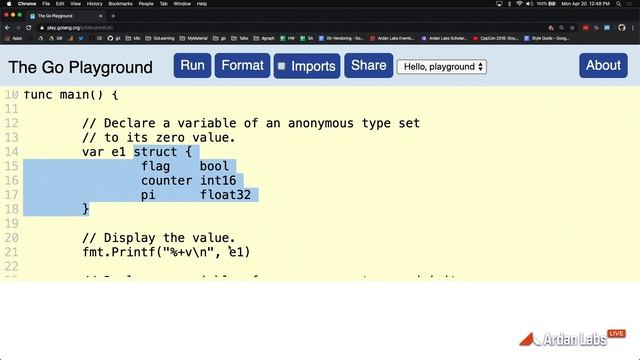
Task: Click the battery status indicator
Action: (546, 4)
